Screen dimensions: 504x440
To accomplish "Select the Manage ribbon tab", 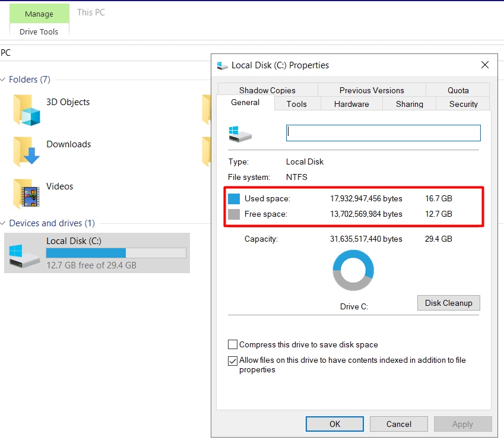I will [x=39, y=14].
